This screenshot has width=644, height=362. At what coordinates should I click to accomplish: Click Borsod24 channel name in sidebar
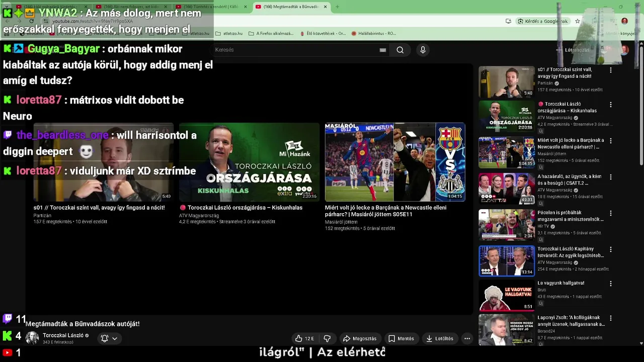click(546, 331)
